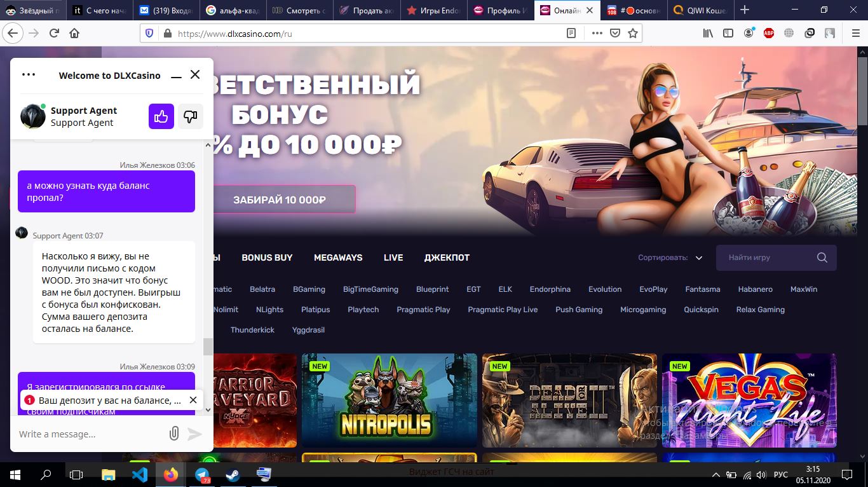Open the LIVE category

(393, 257)
